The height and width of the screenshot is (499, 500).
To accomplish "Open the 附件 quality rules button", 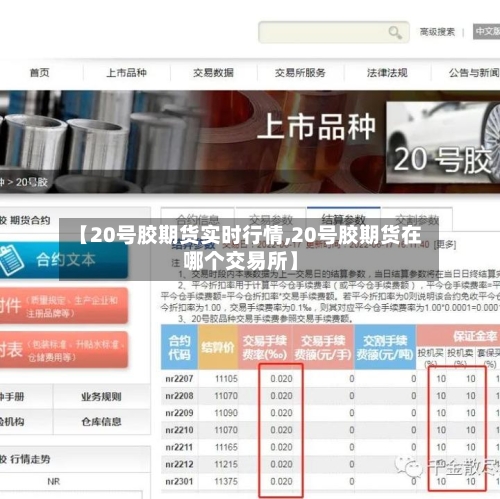I will pyautogui.click(x=64, y=306).
